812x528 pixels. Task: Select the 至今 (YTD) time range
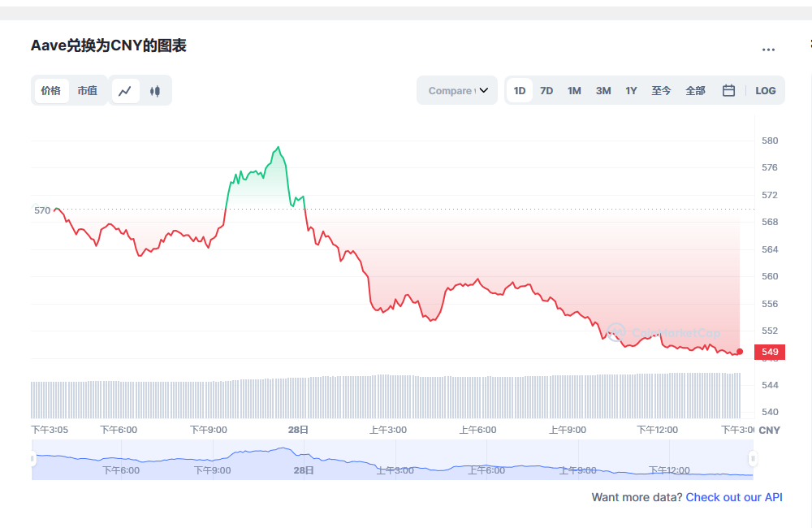pyautogui.click(x=661, y=91)
